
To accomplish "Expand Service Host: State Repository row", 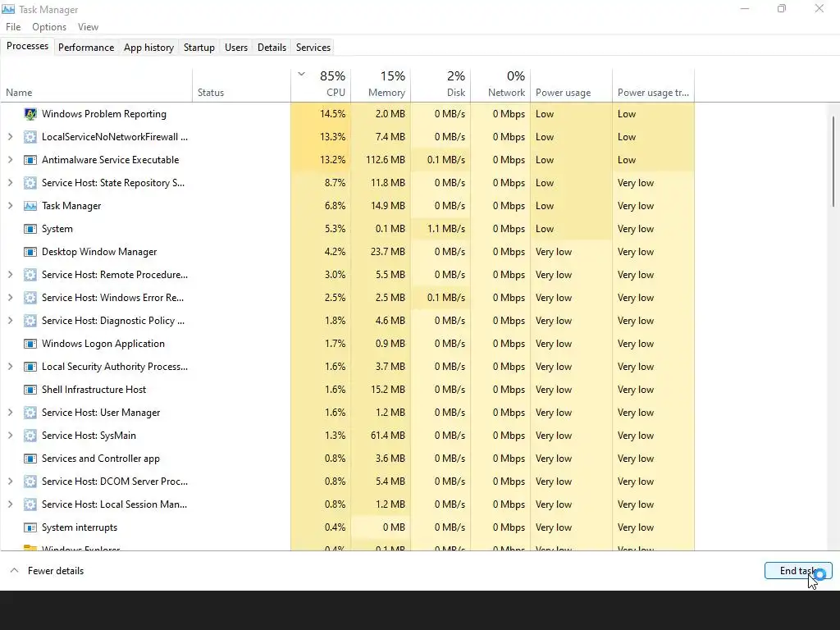I will click(10, 183).
